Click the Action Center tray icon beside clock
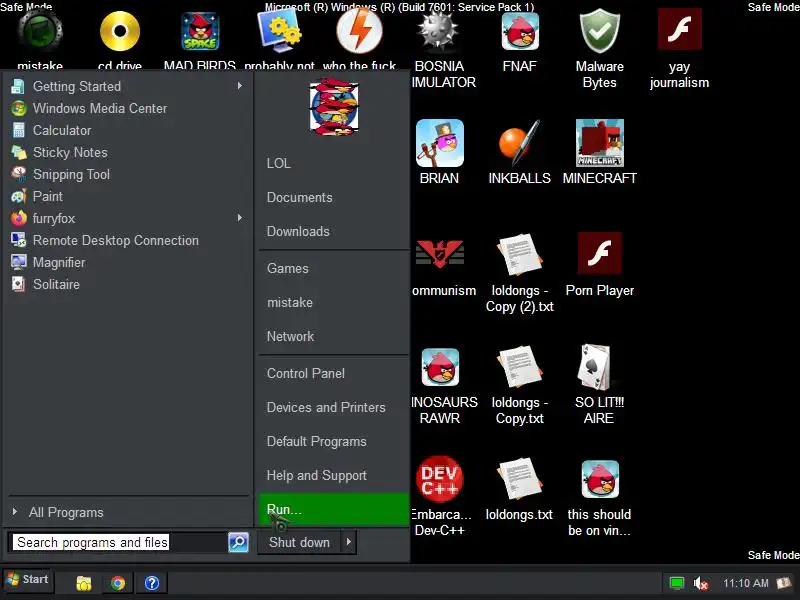 (x=784, y=583)
